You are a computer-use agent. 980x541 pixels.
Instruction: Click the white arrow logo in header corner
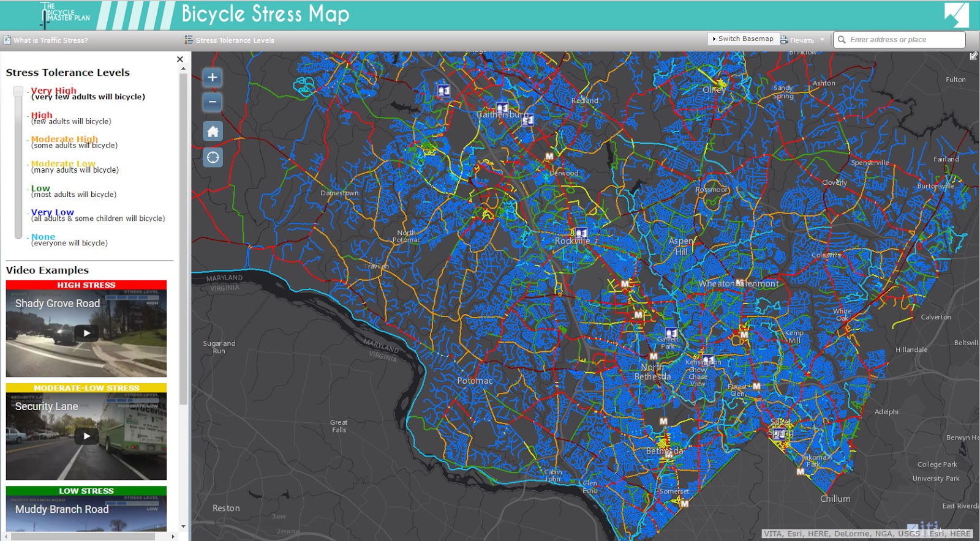[x=956, y=15]
